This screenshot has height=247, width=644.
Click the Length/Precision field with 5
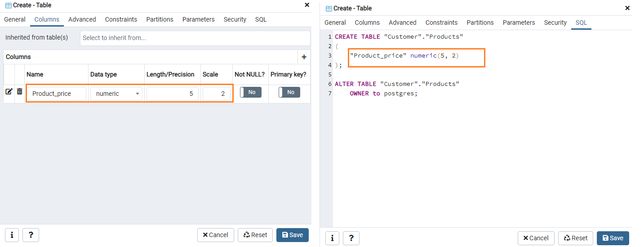click(x=173, y=94)
